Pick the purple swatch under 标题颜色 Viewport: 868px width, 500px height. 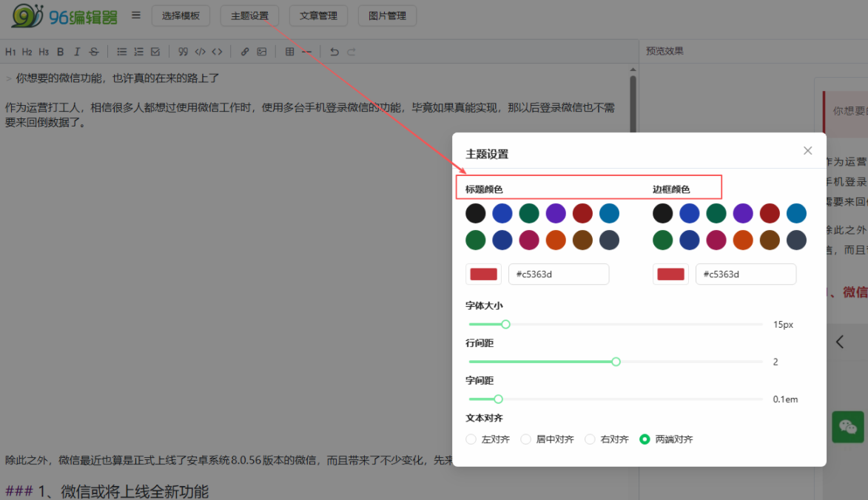tap(556, 214)
